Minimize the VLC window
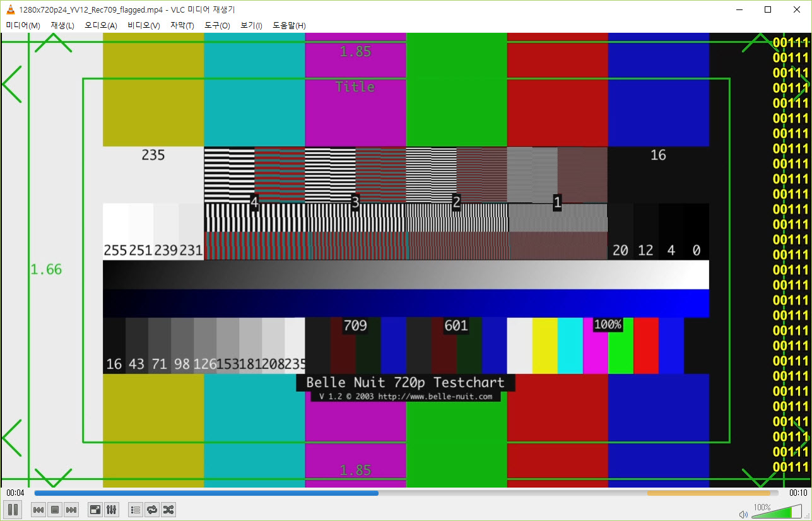The image size is (812, 521). coord(739,9)
